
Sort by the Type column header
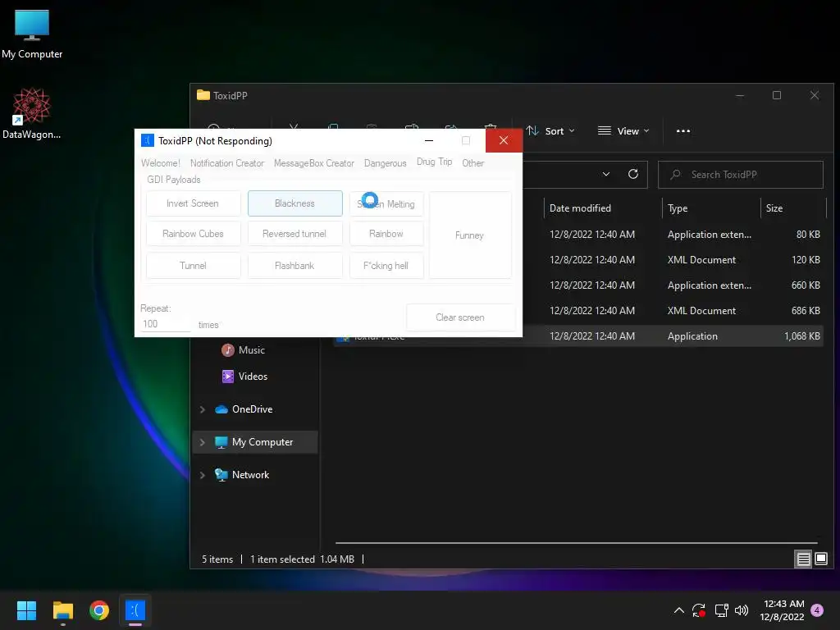711,208
